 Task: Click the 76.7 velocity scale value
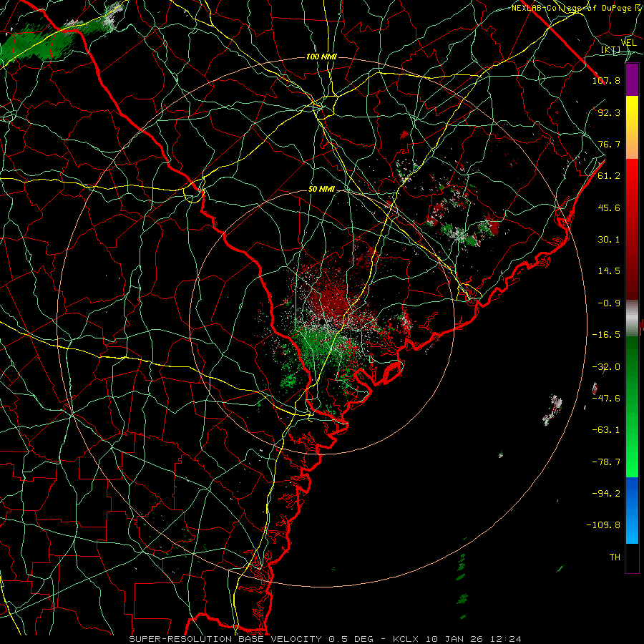(609, 144)
